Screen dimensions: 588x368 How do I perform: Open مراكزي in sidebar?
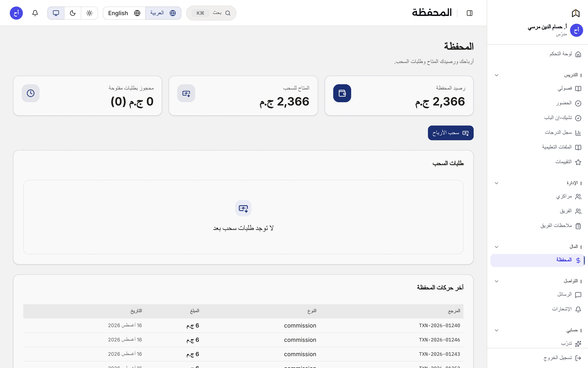(x=538, y=196)
